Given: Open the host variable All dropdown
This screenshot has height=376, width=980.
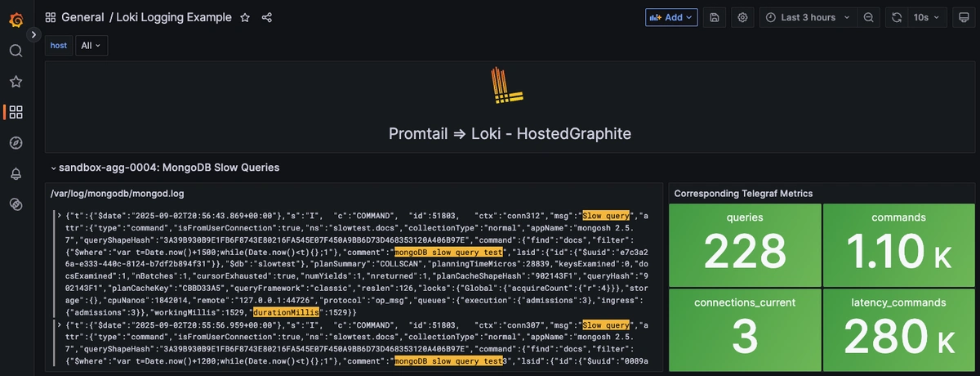Looking at the screenshot, I should [91, 46].
